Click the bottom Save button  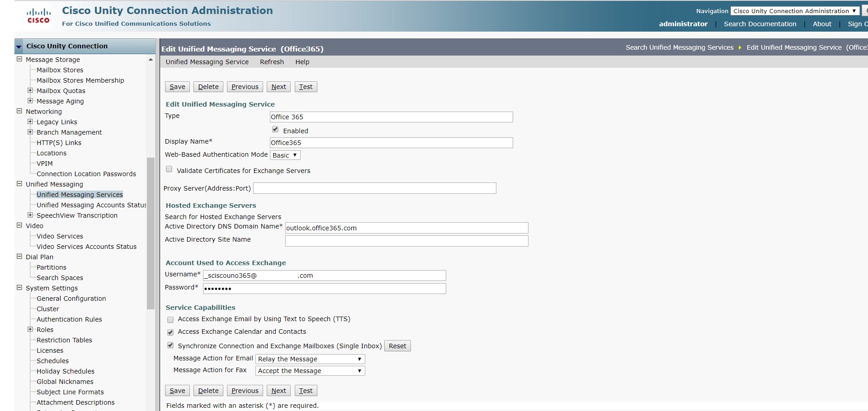pos(177,391)
